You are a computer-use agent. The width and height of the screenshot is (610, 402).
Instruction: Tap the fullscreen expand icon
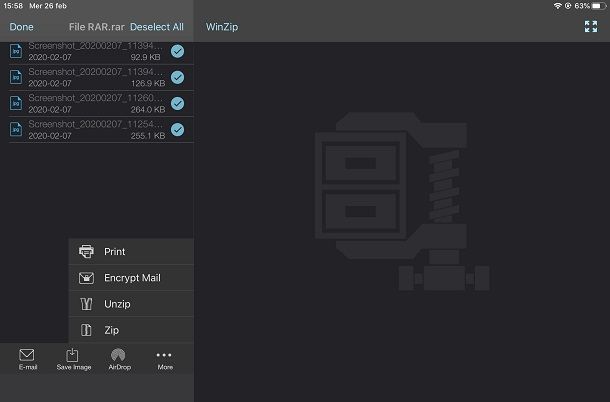click(x=591, y=26)
